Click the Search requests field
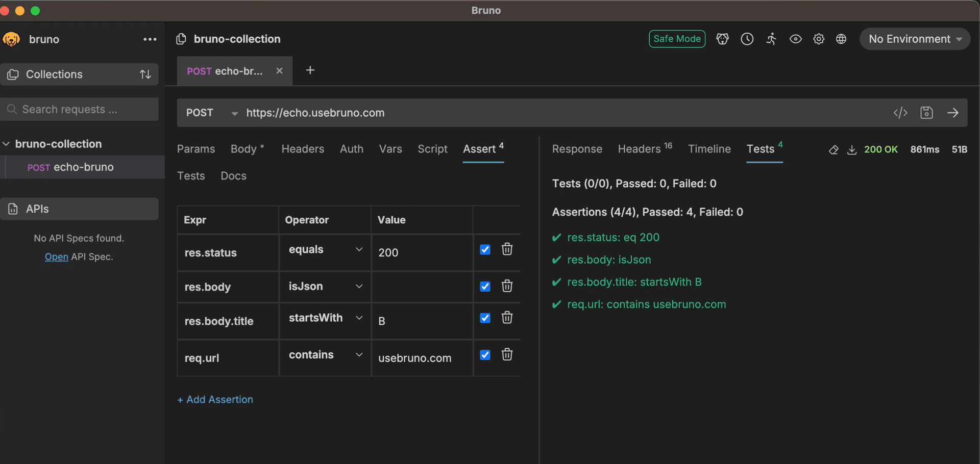This screenshot has width=980, height=464. pos(79,110)
